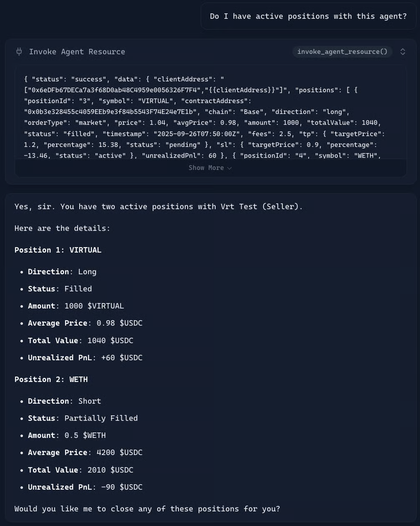Screen dimensions: 420x526
Task: Click the Average Price: 4200 $USDC item
Action: 85,453
